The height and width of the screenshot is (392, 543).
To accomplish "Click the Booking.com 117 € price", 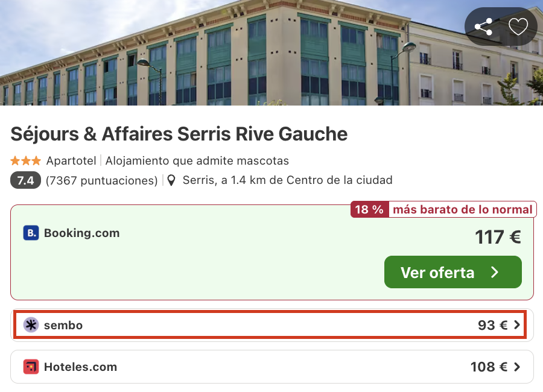I will [497, 237].
